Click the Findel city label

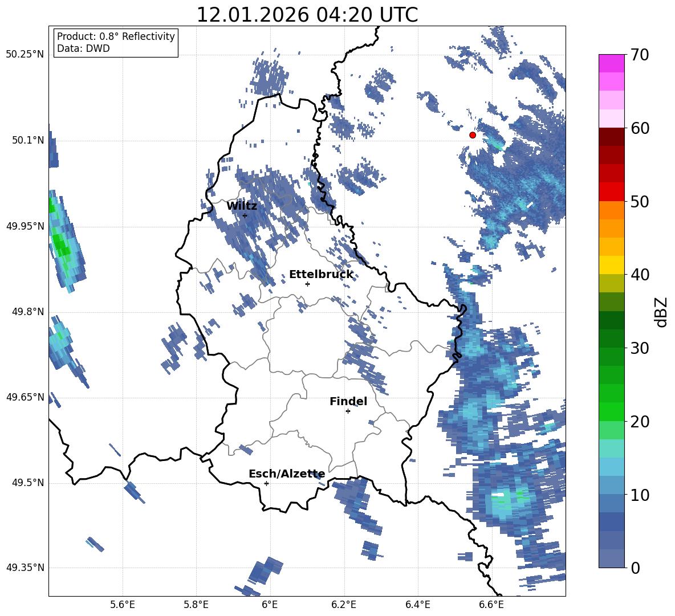click(348, 401)
